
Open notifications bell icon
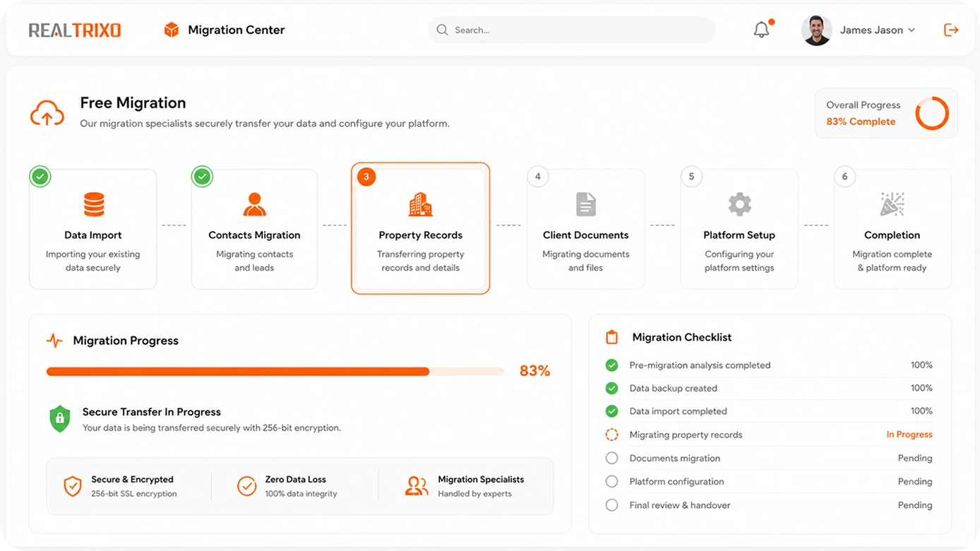tap(761, 30)
